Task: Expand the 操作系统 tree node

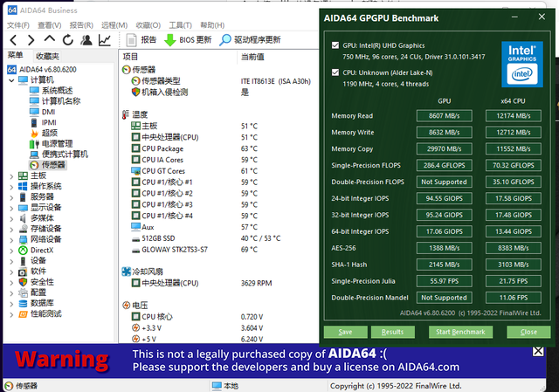Action: (x=11, y=187)
